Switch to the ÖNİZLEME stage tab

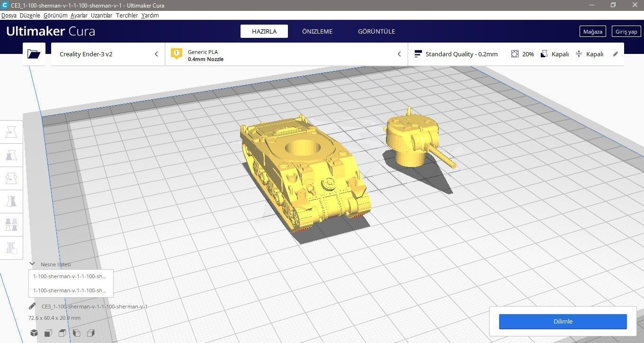(x=317, y=31)
